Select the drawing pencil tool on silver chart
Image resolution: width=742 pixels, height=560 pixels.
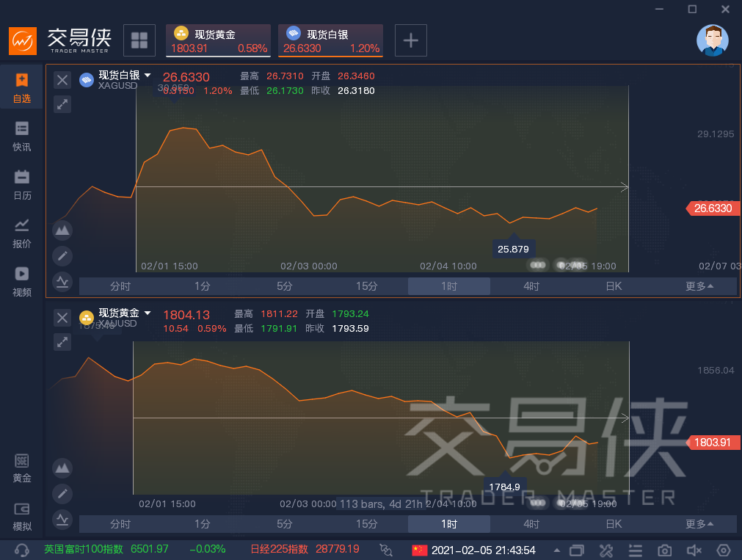pyautogui.click(x=62, y=256)
